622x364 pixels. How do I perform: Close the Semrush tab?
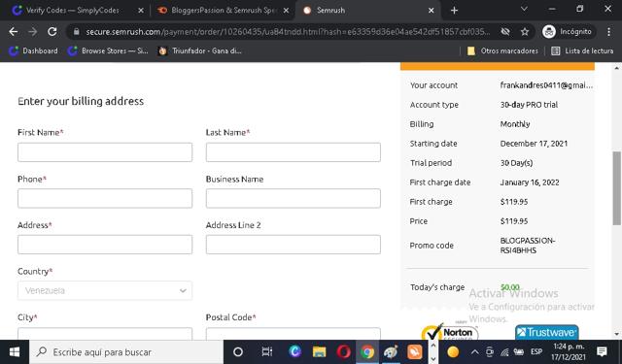tap(432, 11)
